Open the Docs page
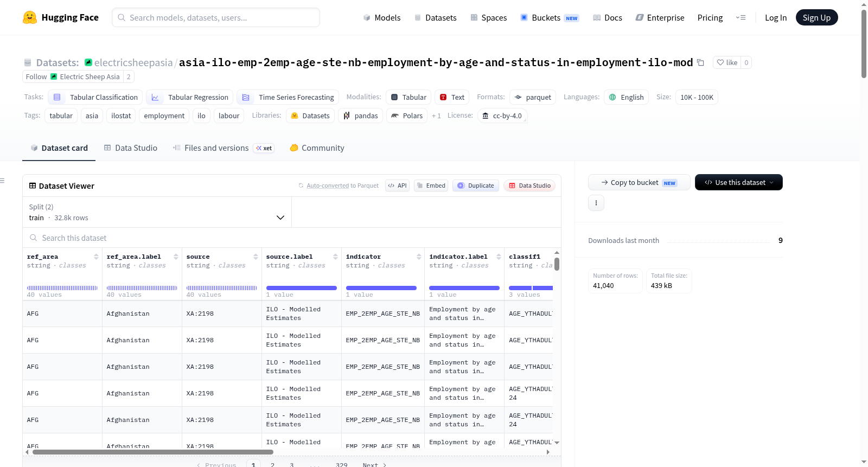Viewport: 868px width, 467px height. [x=607, y=18]
